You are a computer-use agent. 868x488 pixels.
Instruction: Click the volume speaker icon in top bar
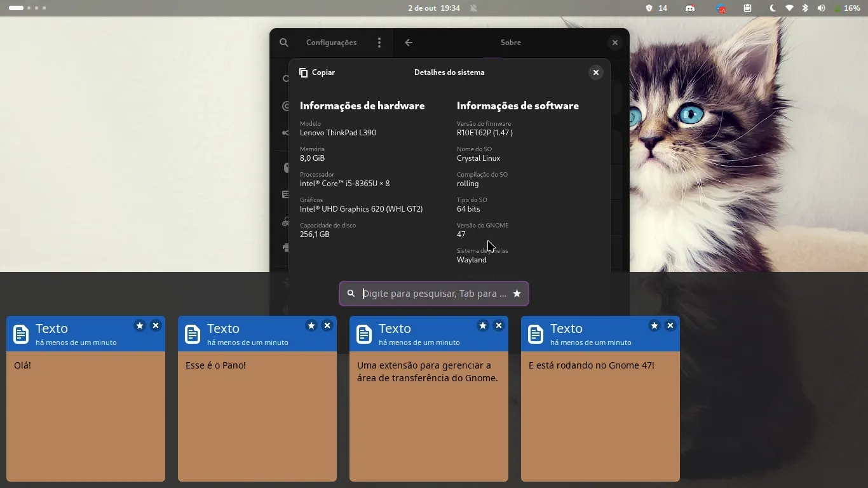click(822, 8)
